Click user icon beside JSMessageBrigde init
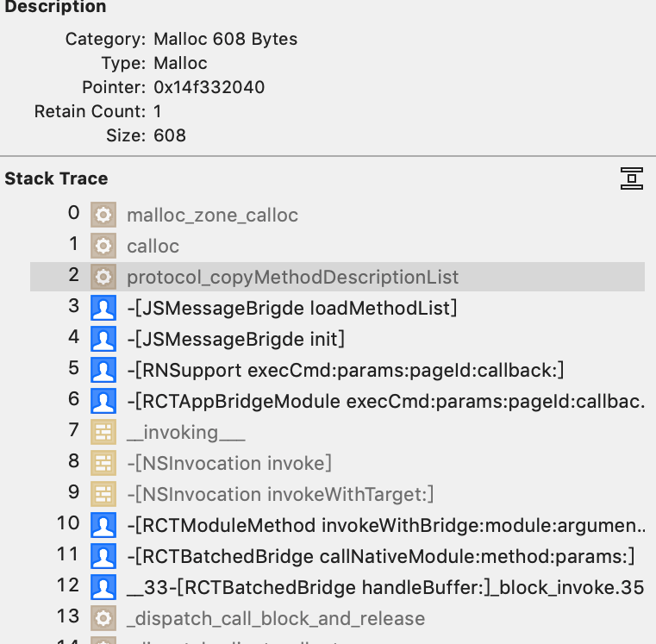Image resolution: width=656 pixels, height=644 pixels. [103, 339]
